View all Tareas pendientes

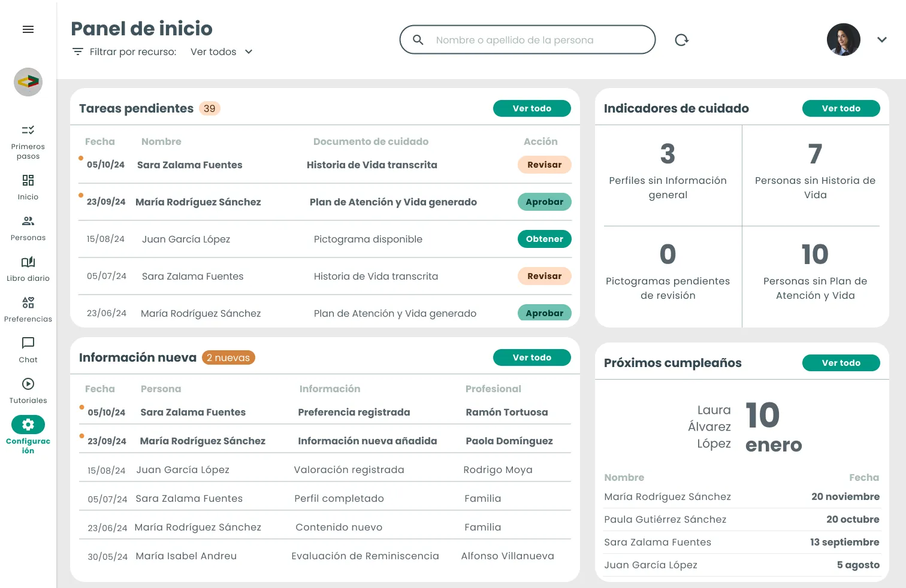tap(532, 108)
